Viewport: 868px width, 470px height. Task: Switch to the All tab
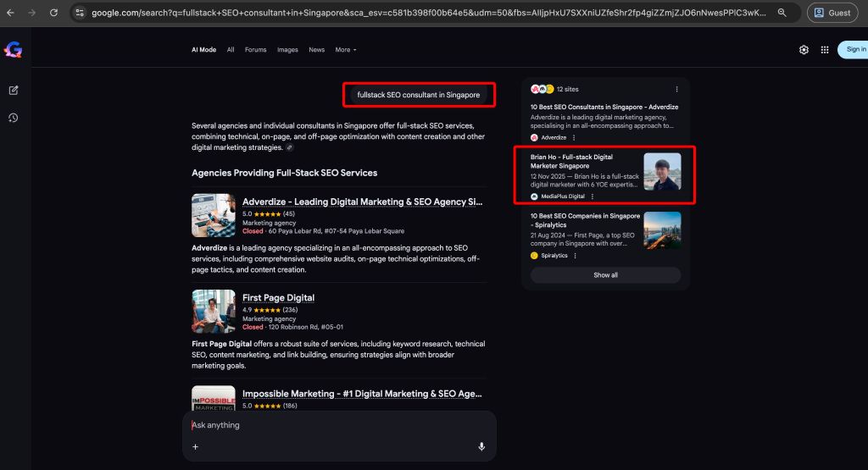coord(231,50)
